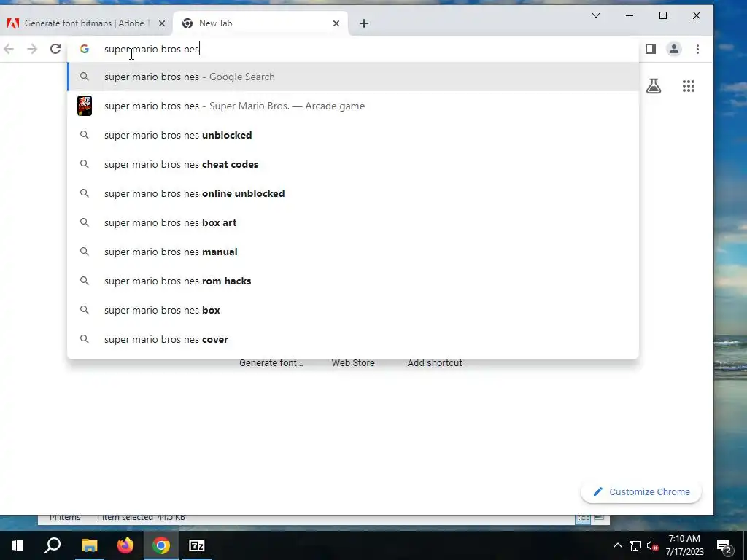Open the tab search dropdown chevron
Image resolution: width=747 pixels, height=560 pixels.
point(595,16)
